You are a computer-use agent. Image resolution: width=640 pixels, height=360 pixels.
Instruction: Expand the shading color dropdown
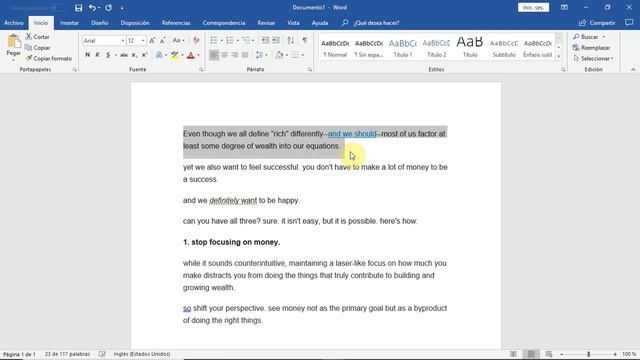tap(287, 55)
